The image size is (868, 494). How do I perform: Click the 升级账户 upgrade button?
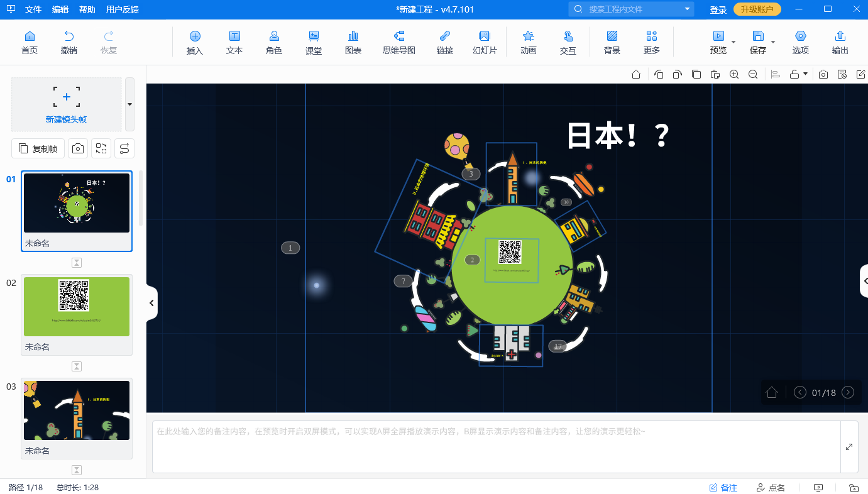(757, 9)
